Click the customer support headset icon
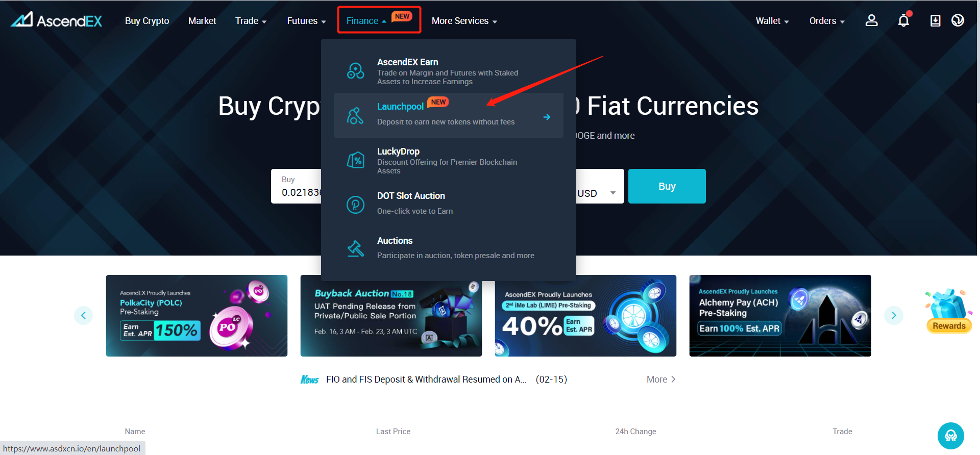 pyautogui.click(x=951, y=436)
